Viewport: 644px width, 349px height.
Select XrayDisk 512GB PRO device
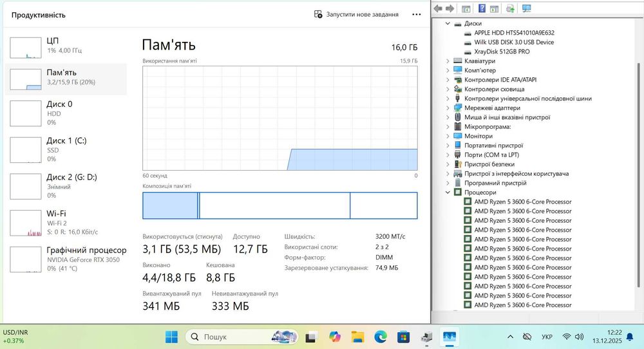coord(502,52)
